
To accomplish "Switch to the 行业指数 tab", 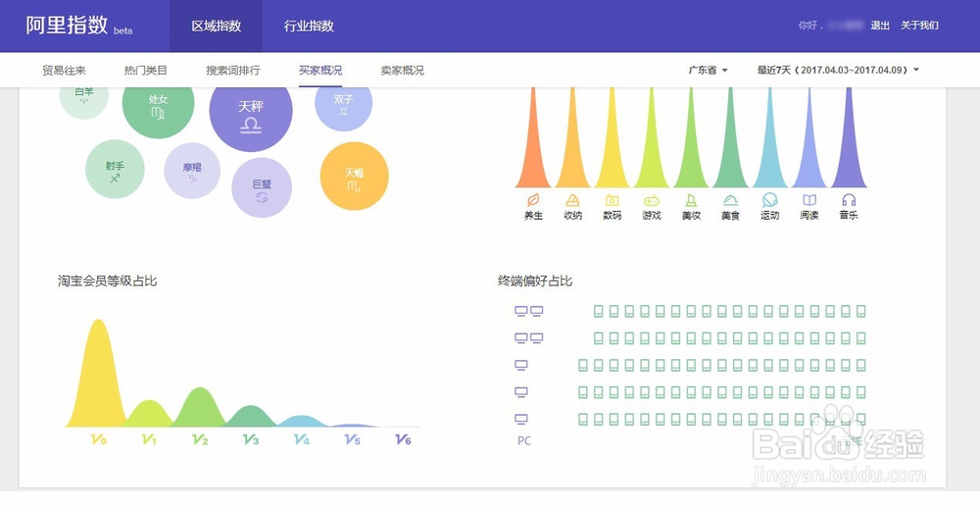I will 309,25.
